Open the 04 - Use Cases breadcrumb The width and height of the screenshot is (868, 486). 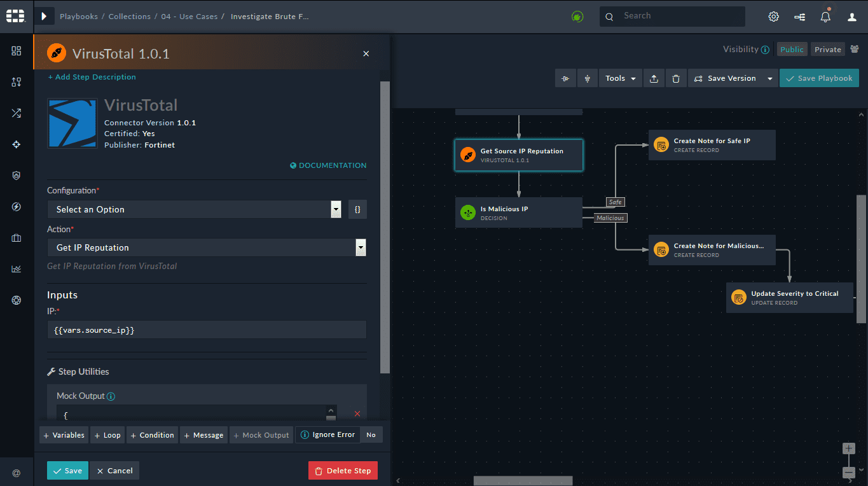click(189, 17)
